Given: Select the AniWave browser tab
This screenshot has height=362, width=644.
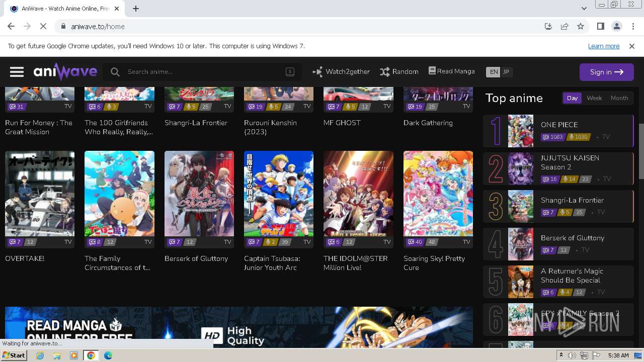Looking at the screenshot, I should tap(64, 9).
